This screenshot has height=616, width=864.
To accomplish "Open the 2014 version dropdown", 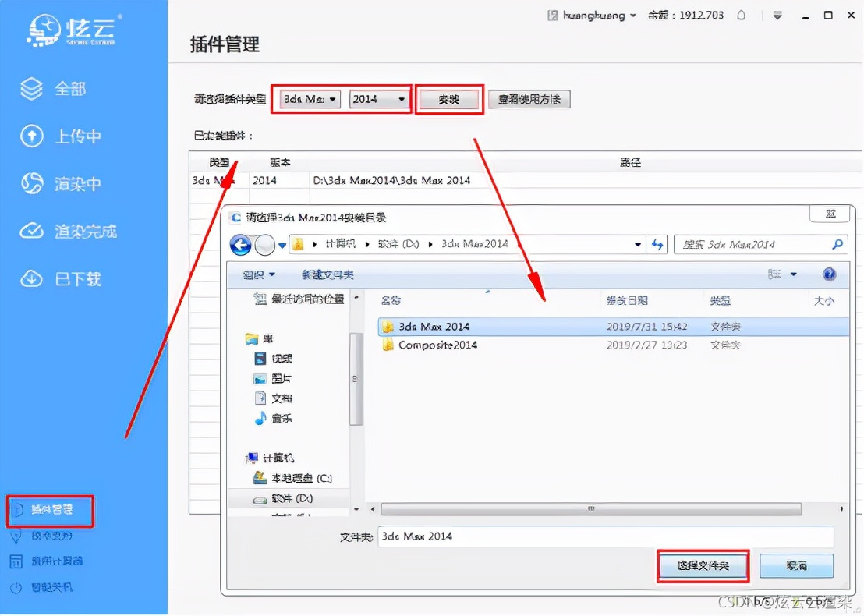I will pyautogui.click(x=378, y=99).
